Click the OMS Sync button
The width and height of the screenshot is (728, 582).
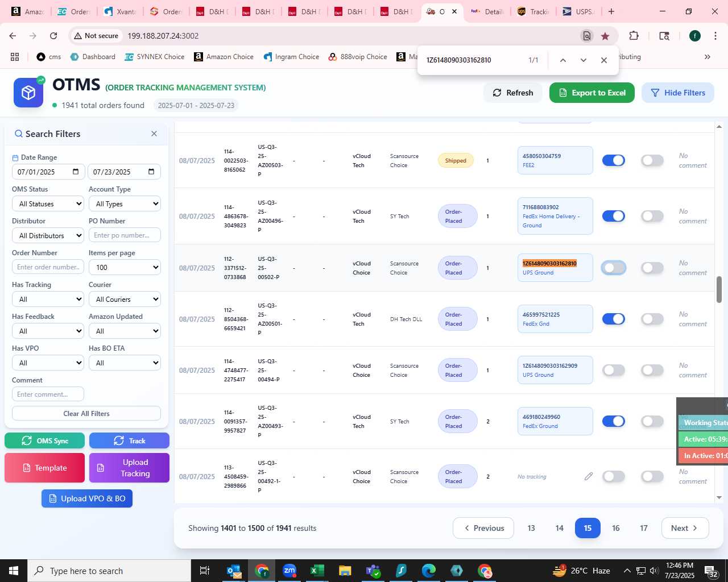click(x=44, y=440)
